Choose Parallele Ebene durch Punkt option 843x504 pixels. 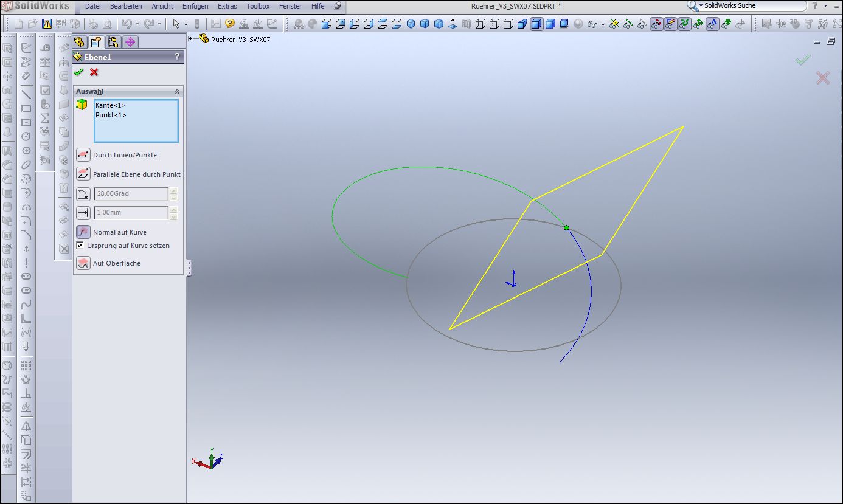83,174
